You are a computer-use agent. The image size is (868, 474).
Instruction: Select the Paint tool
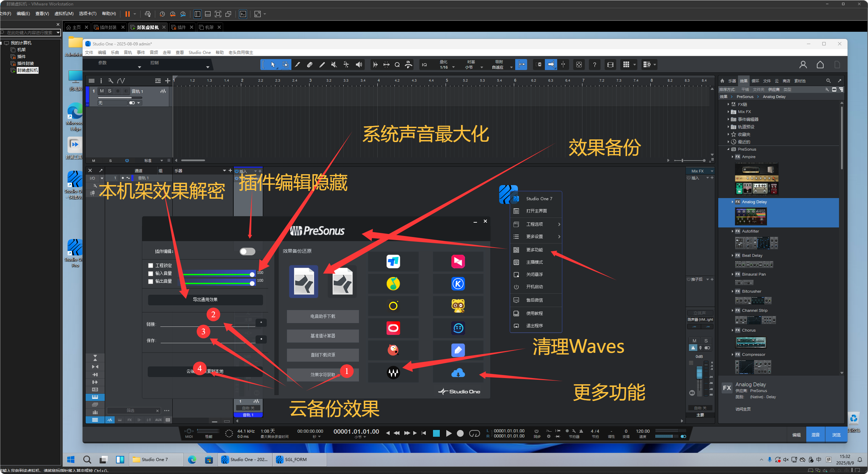tap(322, 65)
